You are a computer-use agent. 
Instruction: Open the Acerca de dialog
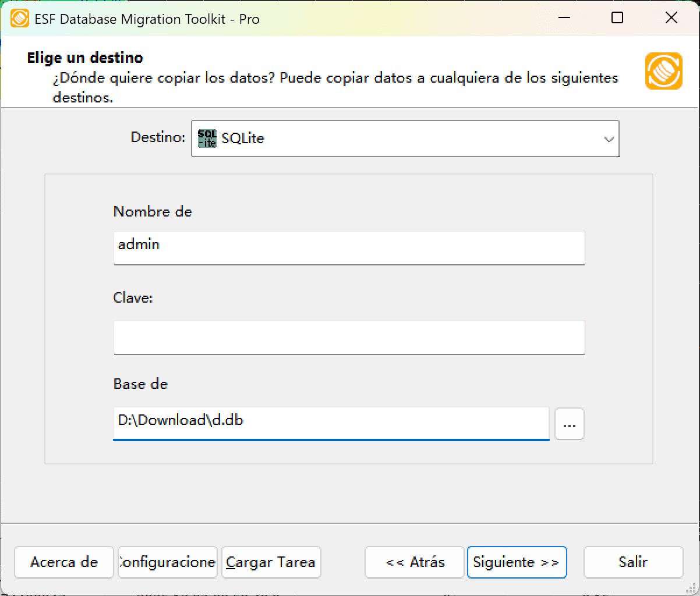[x=63, y=562]
